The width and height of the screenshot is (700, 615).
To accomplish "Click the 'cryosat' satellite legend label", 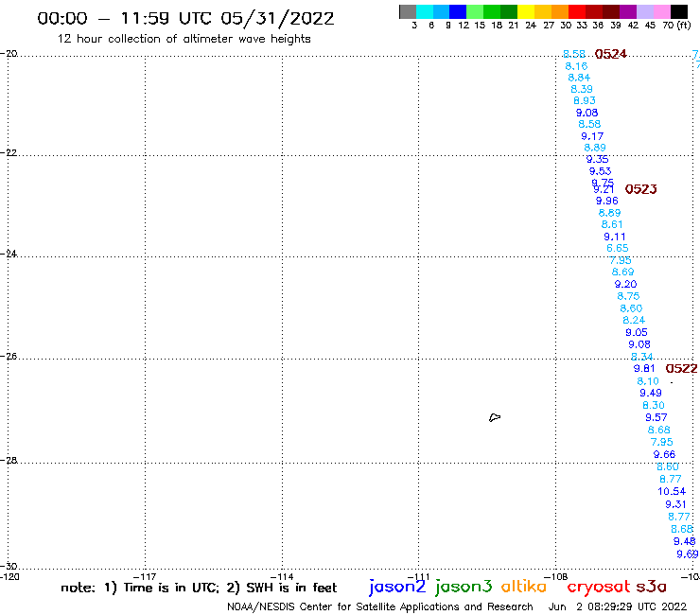I will (x=599, y=588).
